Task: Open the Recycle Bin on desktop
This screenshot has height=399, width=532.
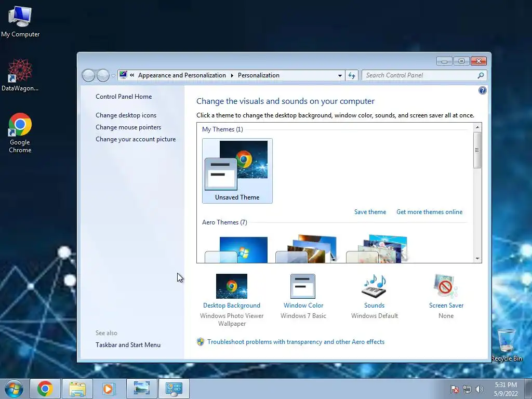Action: (506, 345)
